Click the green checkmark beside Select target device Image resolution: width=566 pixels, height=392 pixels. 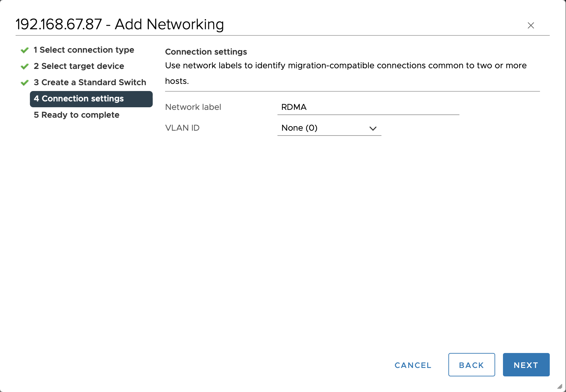pos(25,67)
